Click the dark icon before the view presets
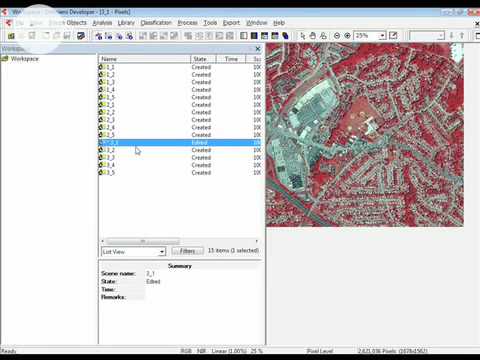Screen dimensions: 480x360 point(81,36)
